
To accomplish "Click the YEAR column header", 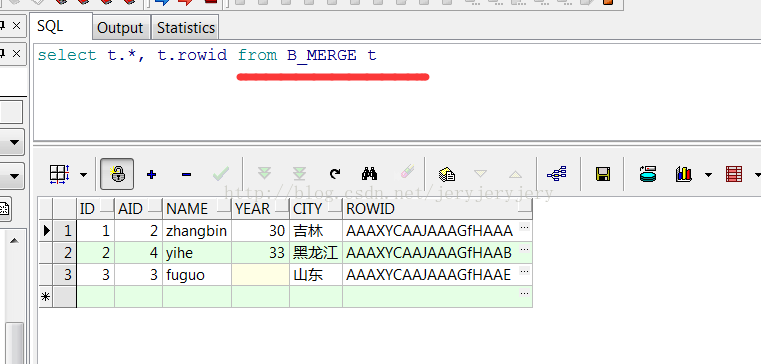I will tap(260, 209).
